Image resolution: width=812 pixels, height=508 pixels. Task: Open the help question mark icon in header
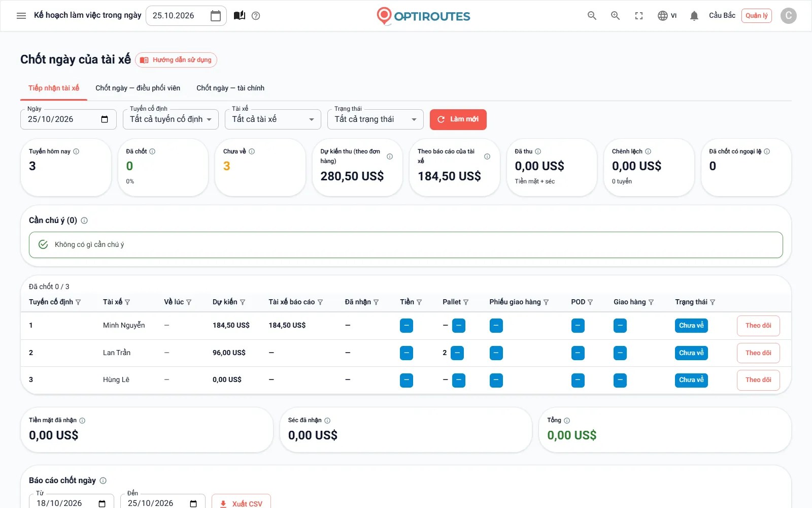tap(256, 16)
